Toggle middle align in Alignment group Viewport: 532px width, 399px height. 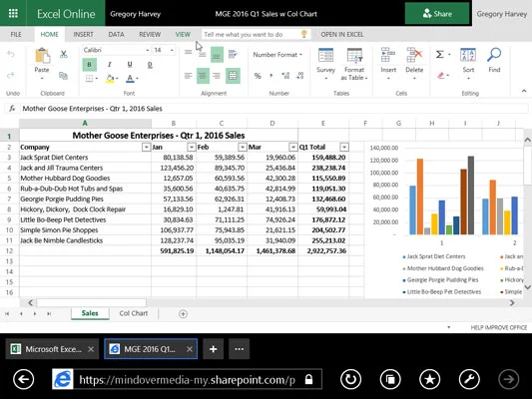pyautogui.click(x=203, y=54)
